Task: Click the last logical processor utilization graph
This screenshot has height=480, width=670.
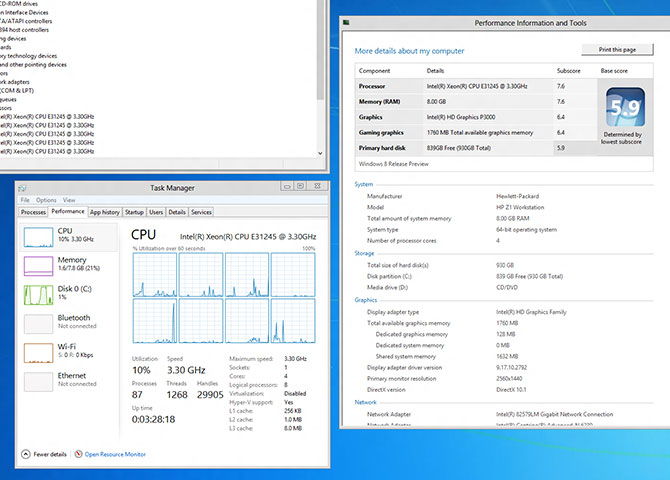Action: pyautogui.click(x=293, y=321)
